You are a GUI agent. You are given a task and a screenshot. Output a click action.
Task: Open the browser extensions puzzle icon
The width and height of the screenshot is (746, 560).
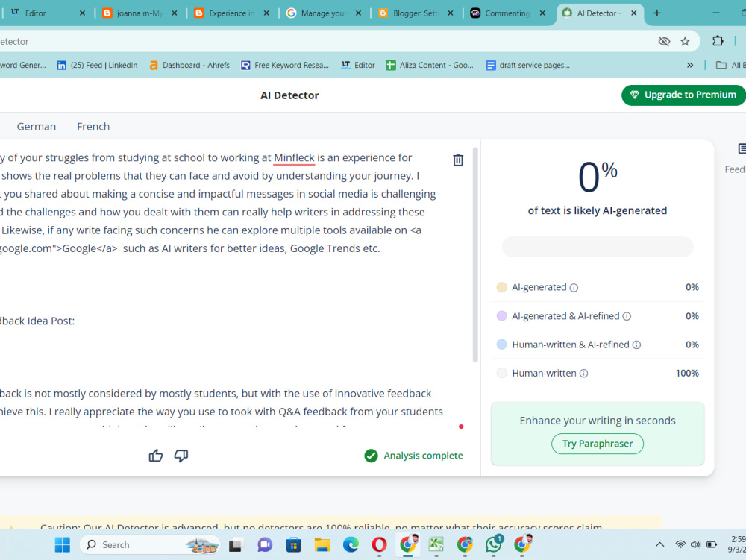pyautogui.click(x=718, y=41)
